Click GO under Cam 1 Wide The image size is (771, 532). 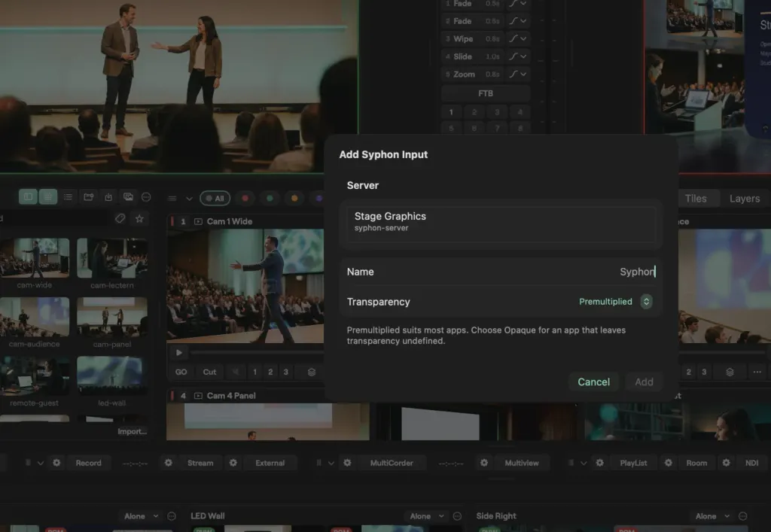tap(181, 372)
